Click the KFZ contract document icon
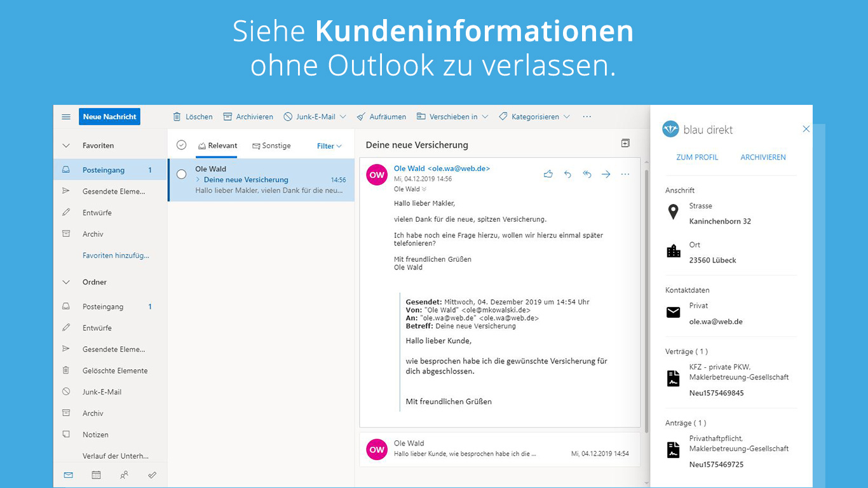The image size is (868, 488). coord(674,378)
